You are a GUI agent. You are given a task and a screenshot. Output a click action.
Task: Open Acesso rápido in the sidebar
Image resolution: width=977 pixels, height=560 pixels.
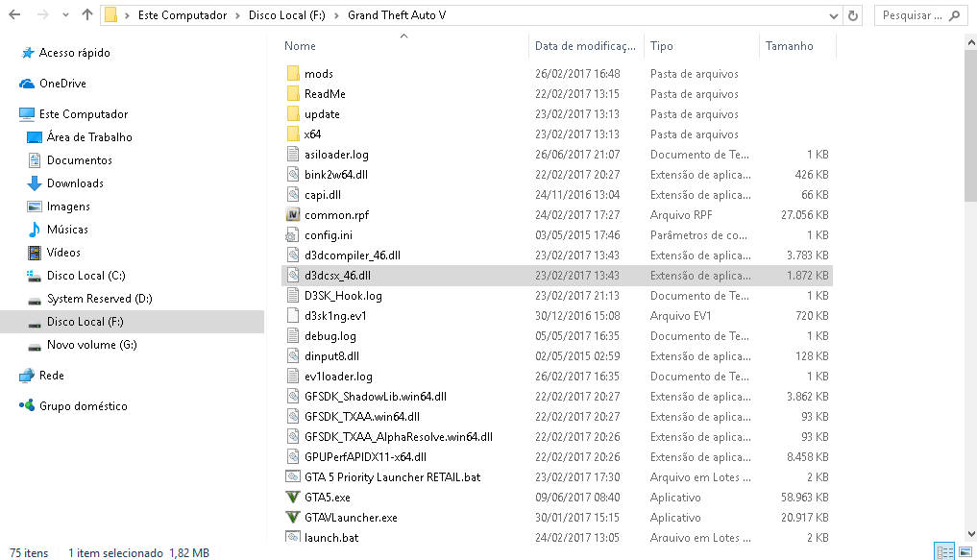[74, 53]
